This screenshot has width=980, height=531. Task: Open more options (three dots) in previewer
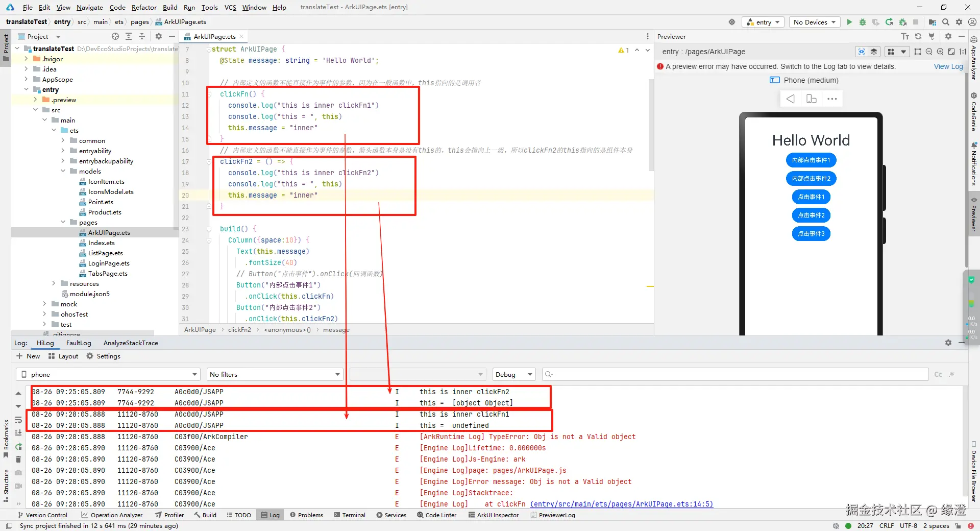832,99
